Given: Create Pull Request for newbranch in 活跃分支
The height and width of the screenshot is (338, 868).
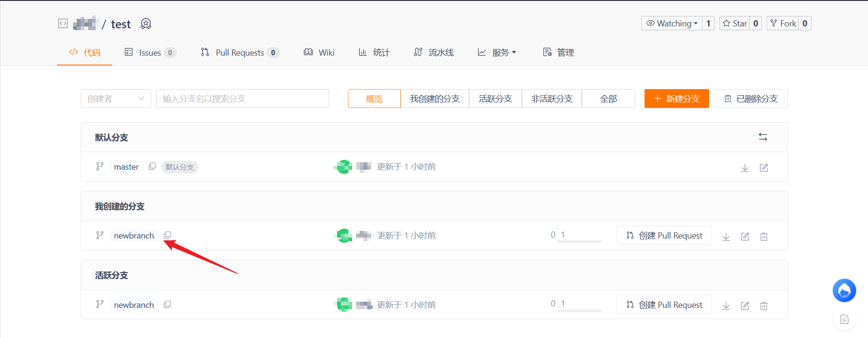Looking at the screenshot, I should (664, 305).
